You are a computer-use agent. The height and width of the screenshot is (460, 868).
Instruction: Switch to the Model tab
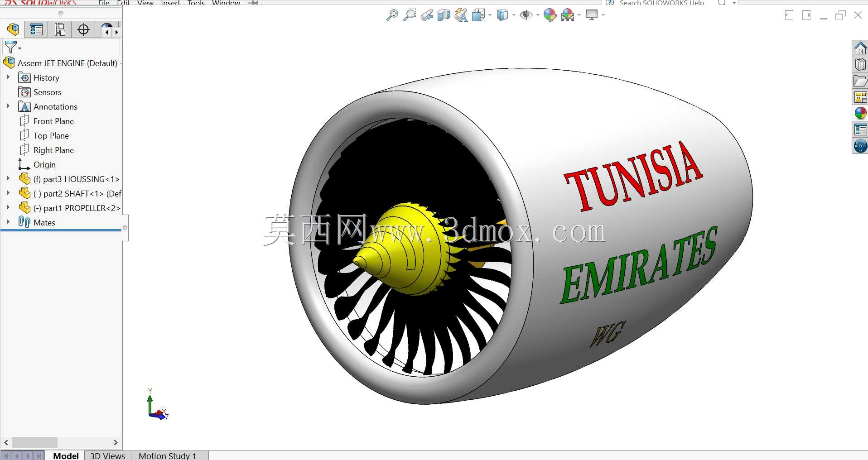(x=66, y=455)
